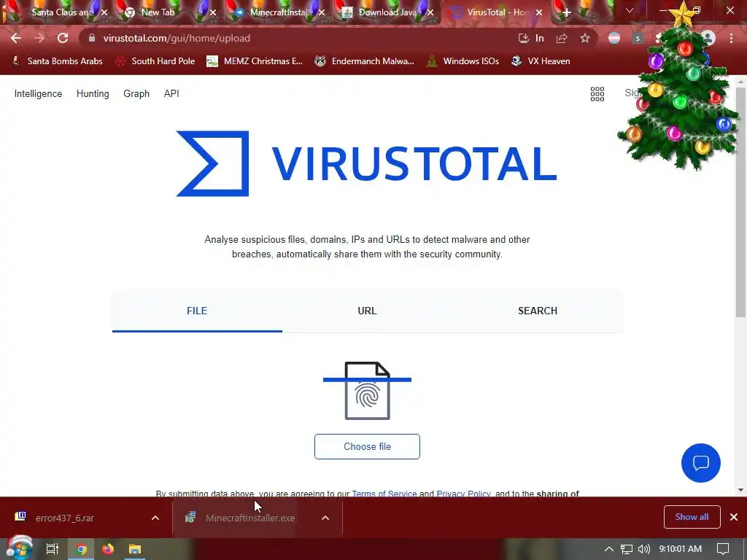Switch to the New Tab tab
Viewport: 747px width, 560px height.
[x=158, y=12]
